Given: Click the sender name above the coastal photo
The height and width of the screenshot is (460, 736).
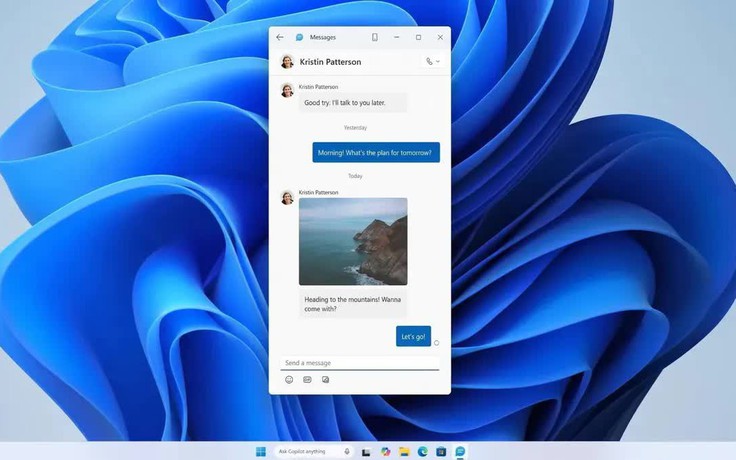Looking at the screenshot, I should click(x=318, y=192).
